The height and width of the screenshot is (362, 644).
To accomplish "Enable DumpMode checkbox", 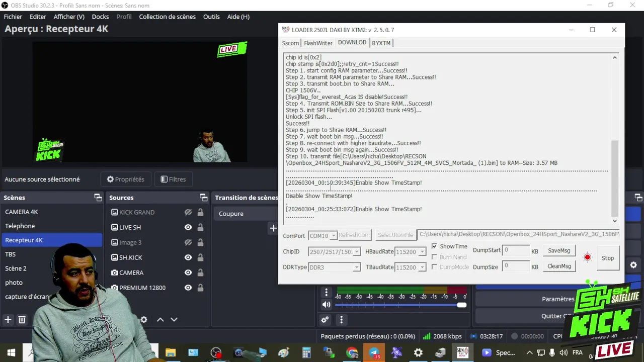I will click(x=435, y=267).
